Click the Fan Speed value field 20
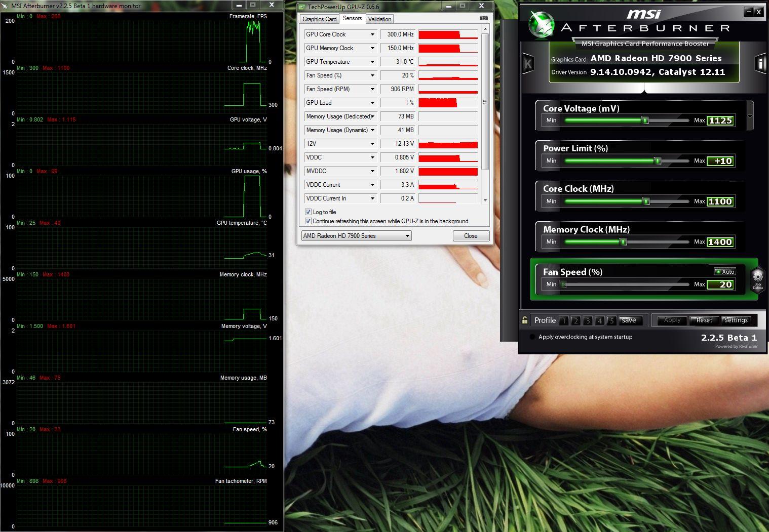769x532 pixels. tap(720, 284)
